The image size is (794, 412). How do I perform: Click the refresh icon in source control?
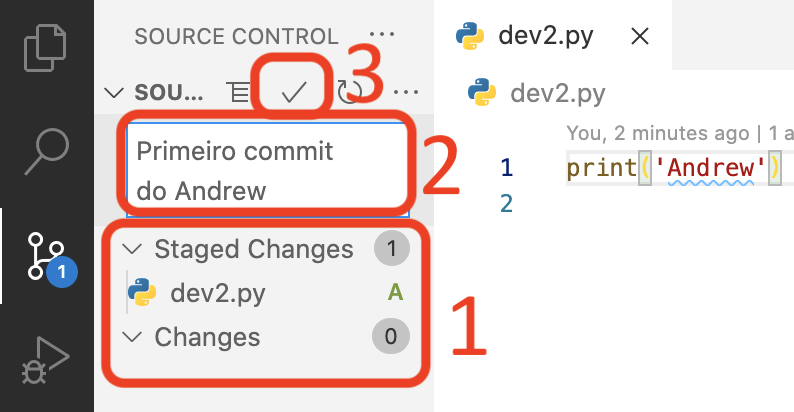point(349,92)
